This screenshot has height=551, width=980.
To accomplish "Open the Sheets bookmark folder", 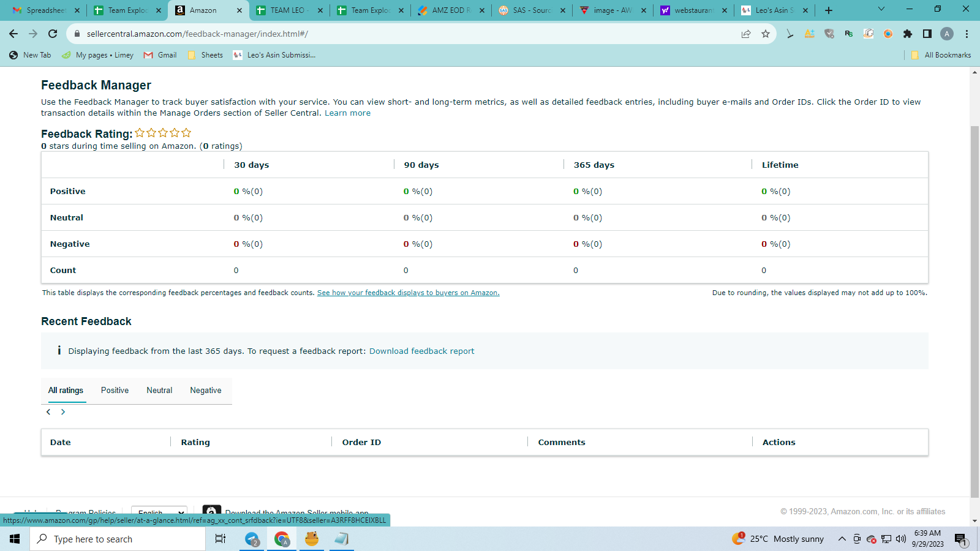I will tap(205, 55).
